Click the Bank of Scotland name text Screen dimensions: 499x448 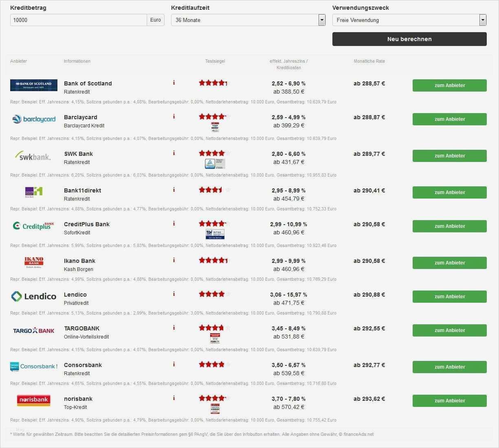[88, 83]
